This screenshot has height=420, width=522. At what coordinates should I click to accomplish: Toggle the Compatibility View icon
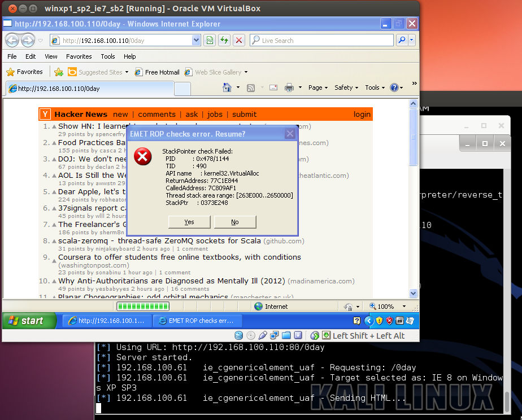(210, 40)
